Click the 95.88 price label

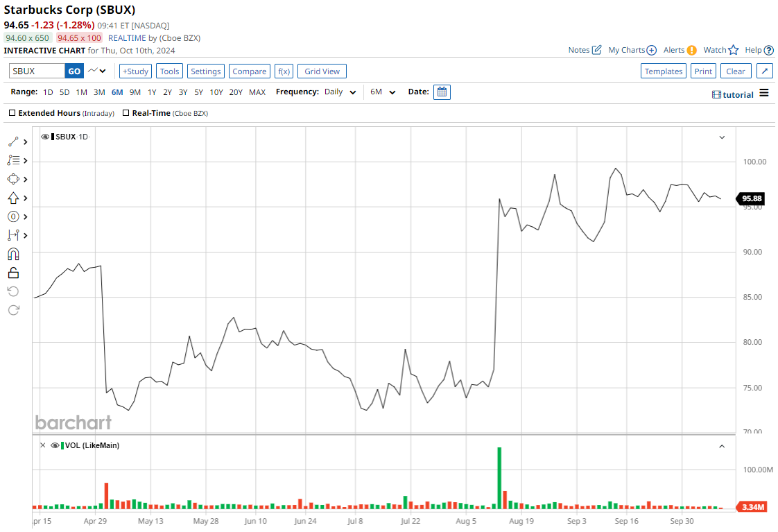[x=751, y=198]
